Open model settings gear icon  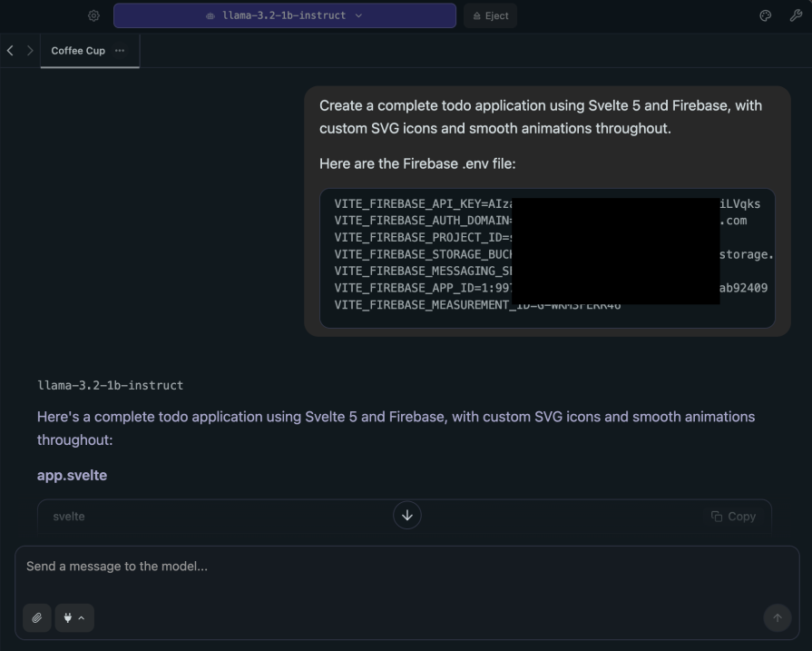[93, 15]
